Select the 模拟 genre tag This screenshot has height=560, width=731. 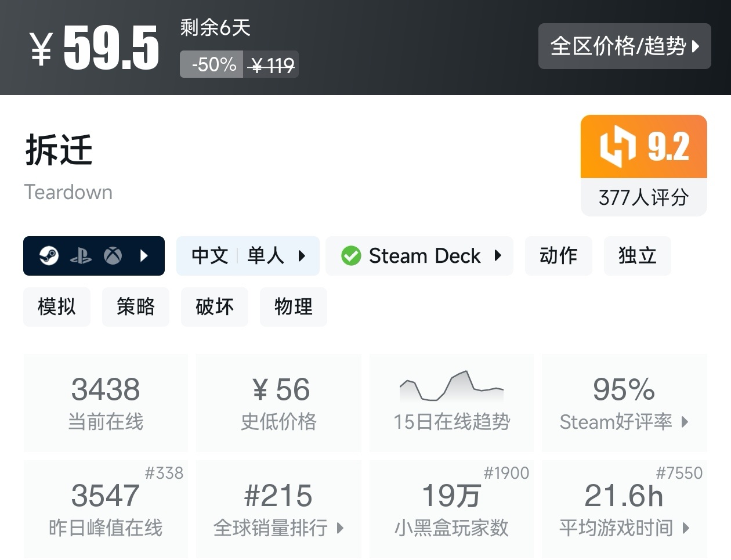pos(57,306)
